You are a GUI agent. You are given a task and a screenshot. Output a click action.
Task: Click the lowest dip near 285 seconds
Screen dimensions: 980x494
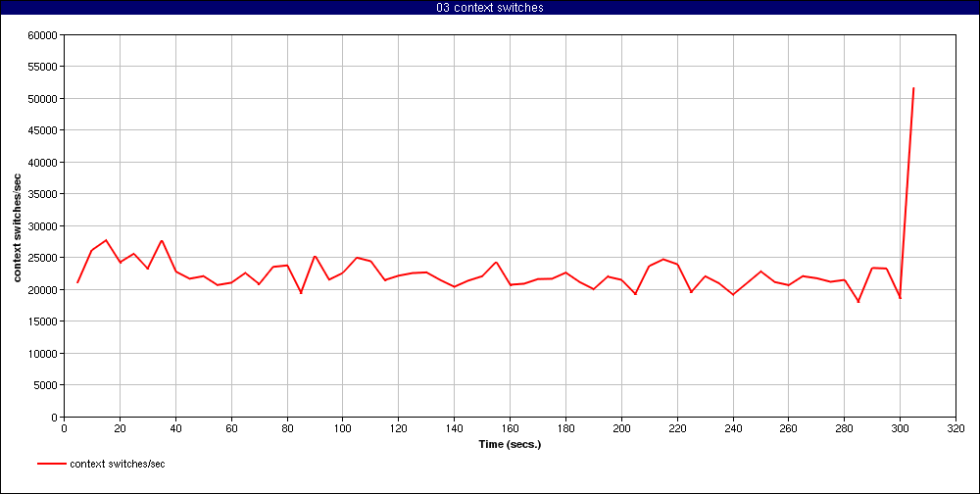pyautogui.click(x=858, y=302)
